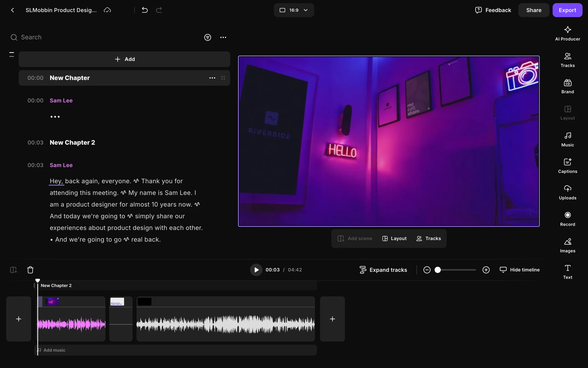Open the AI Producer panel

coord(567,33)
